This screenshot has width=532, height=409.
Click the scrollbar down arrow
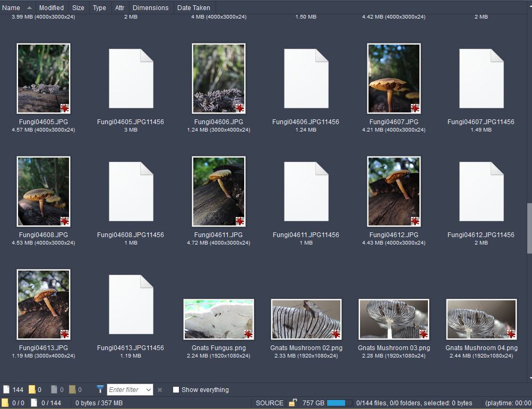[530, 378]
